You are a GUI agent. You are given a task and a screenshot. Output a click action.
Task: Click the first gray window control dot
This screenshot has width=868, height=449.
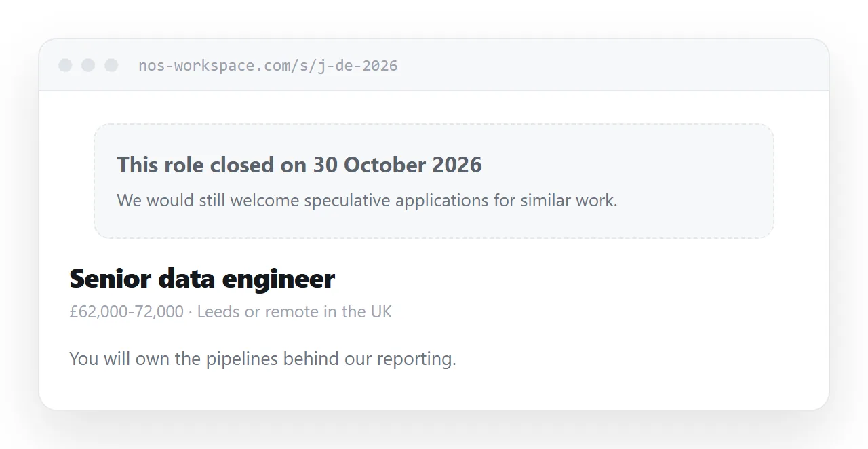coord(65,65)
